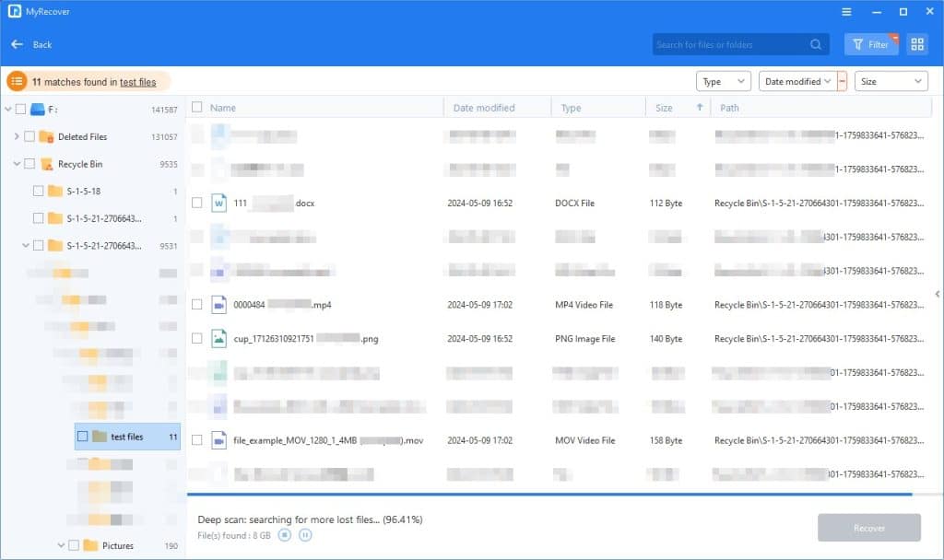Click the Recycle Bin folder icon

point(46,164)
